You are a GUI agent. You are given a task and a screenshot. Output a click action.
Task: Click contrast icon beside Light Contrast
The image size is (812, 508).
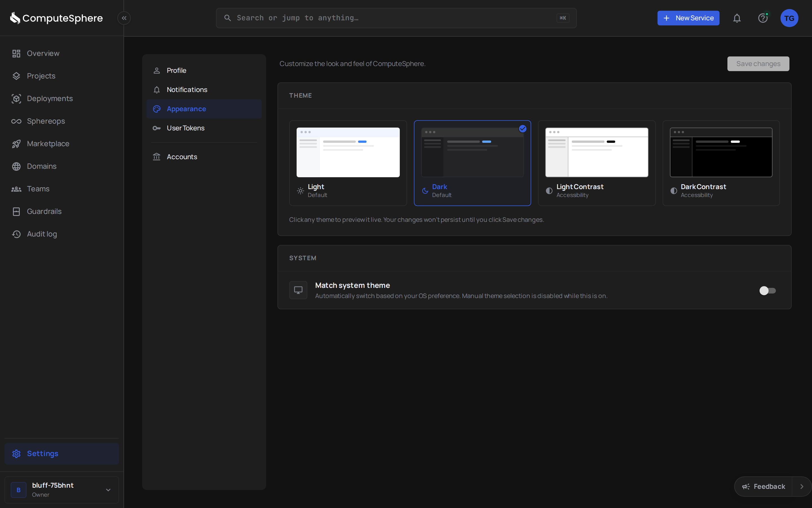(x=549, y=191)
